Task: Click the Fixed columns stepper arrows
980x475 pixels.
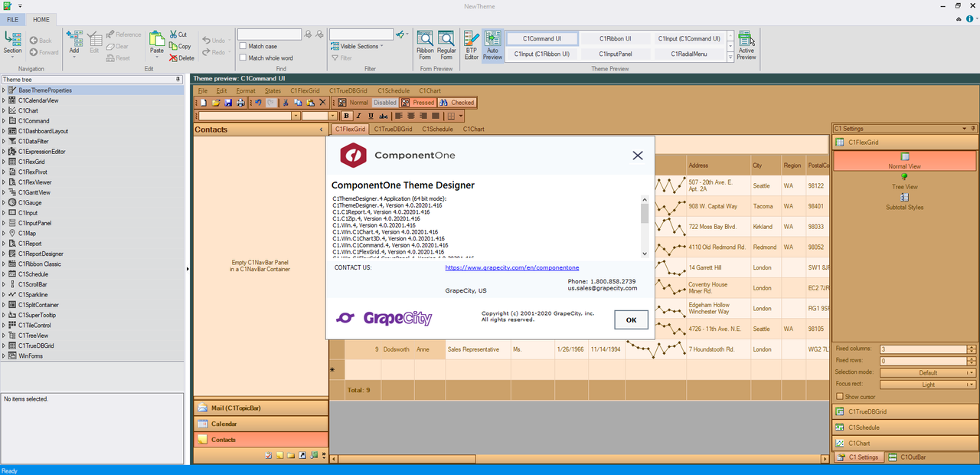Action: (972, 349)
